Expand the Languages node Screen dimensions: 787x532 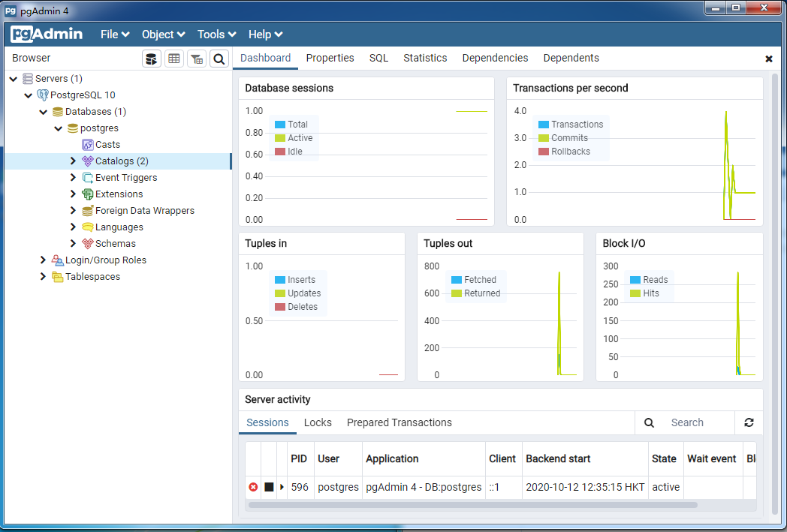pos(73,227)
